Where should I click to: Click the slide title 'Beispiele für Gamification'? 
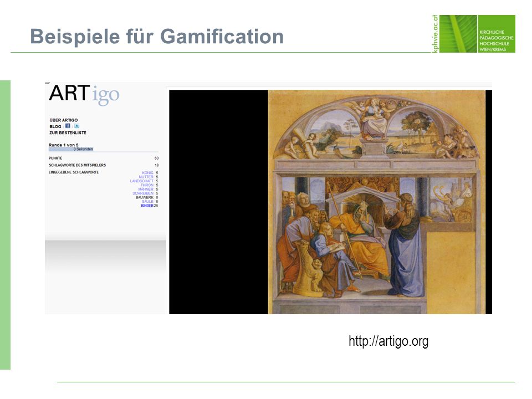(157, 37)
